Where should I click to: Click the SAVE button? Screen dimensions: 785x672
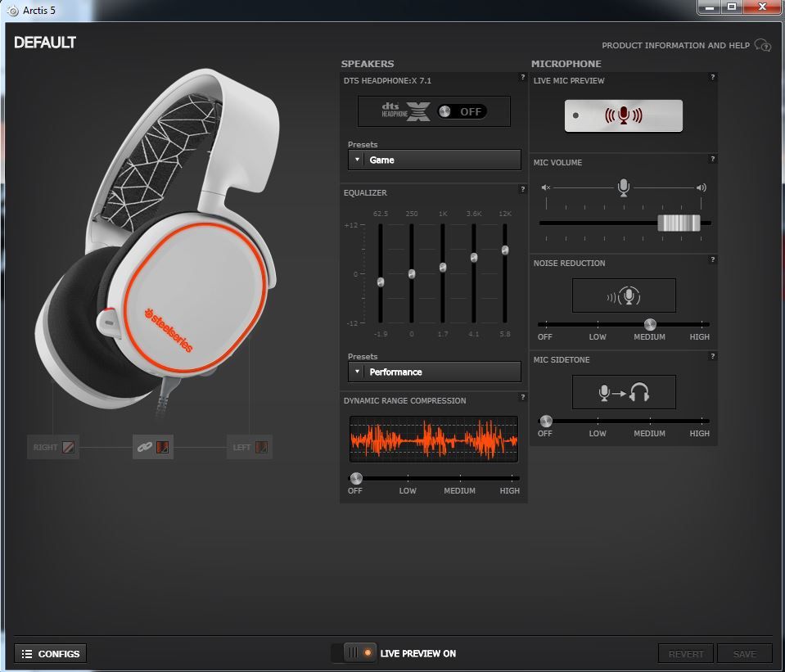(745, 654)
